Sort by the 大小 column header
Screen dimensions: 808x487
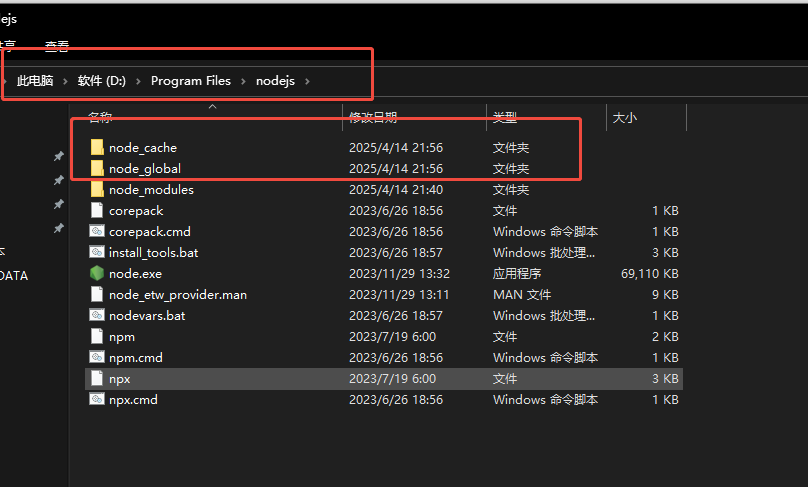[625, 118]
